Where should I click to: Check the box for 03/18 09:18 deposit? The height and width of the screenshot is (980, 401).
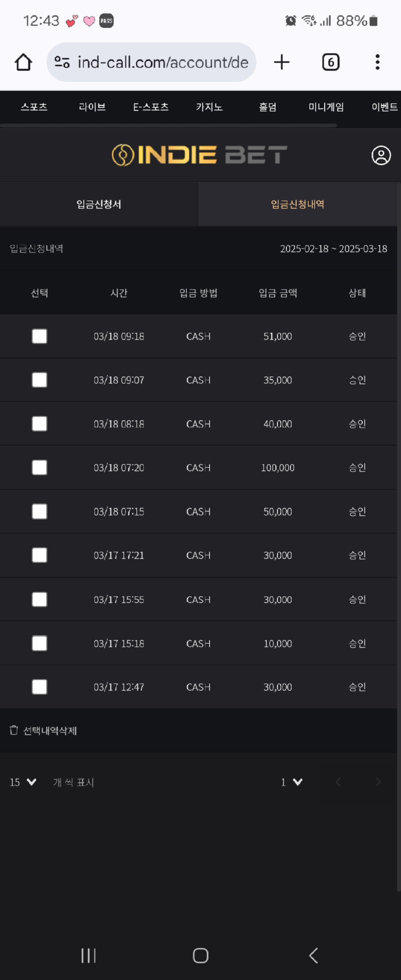pyautogui.click(x=40, y=336)
